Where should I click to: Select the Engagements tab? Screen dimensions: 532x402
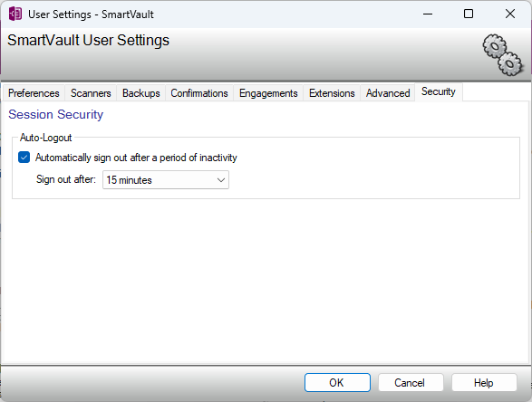(268, 93)
